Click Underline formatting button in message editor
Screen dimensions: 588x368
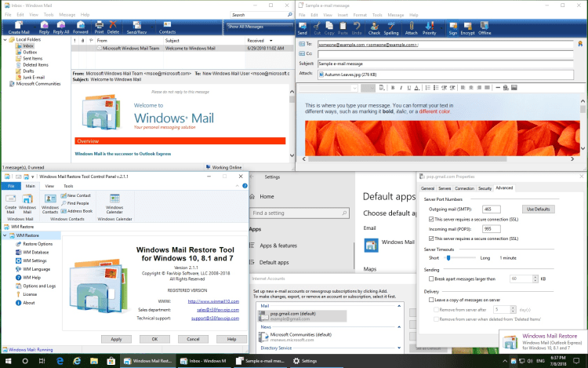pos(408,88)
